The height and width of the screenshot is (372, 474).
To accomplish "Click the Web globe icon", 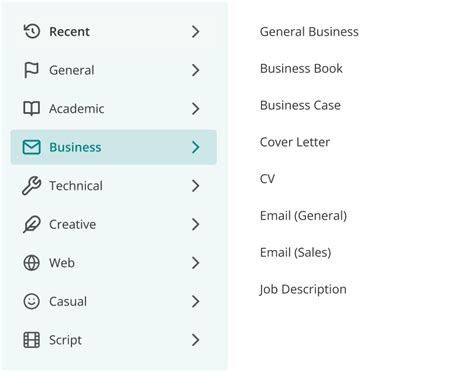I will (32, 263).
